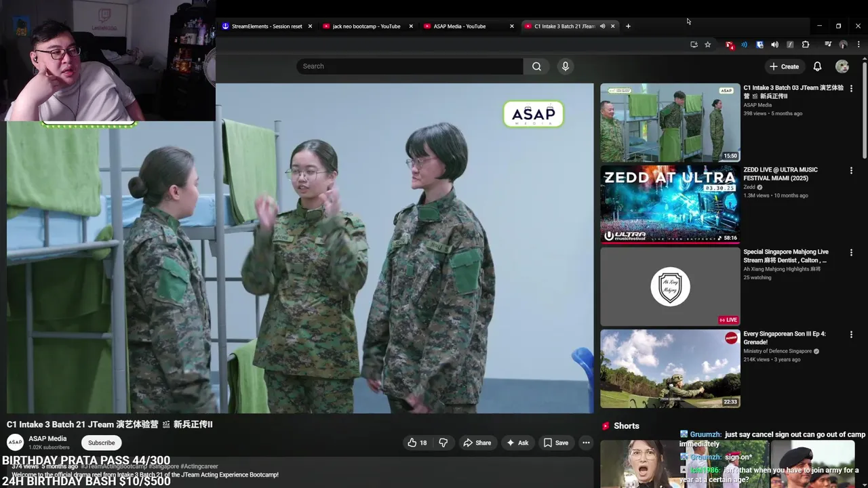Open Every Singaporean Son Ep 4 title
The width and height of the screenshot is (868, 488).
point(785,338)
